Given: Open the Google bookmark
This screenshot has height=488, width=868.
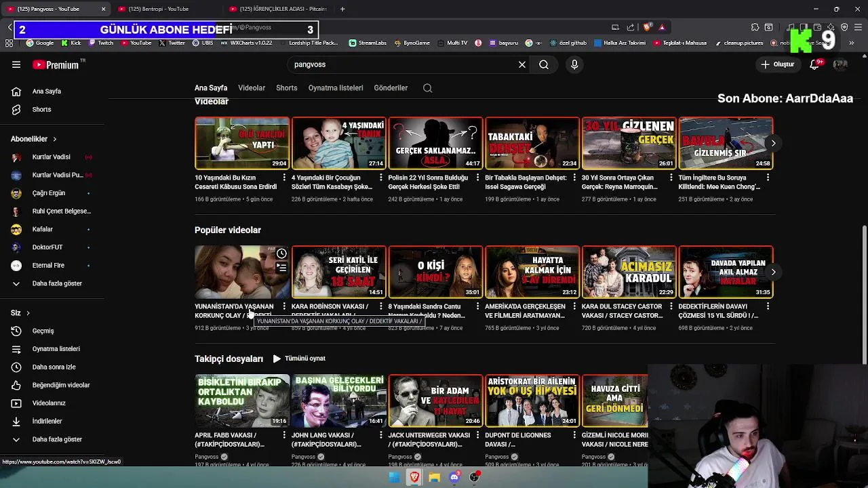Looking at the screenshot, I should click(40, 43).
